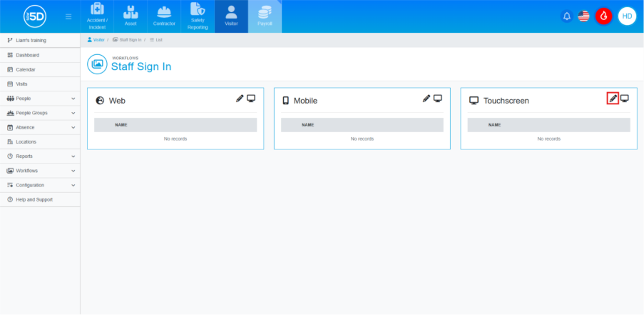Switch to the Accident / Incident module

coord(97,16)
